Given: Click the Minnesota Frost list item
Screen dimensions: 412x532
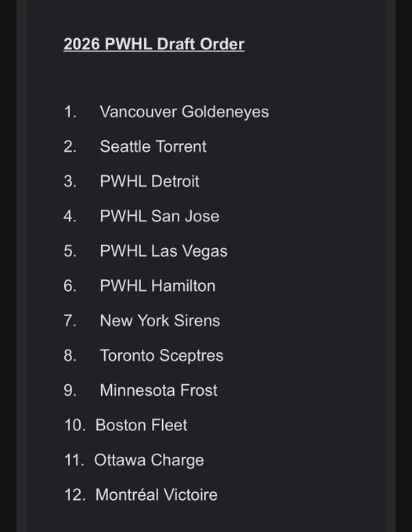Looking at the screenshot, I should click(x=158, y=390).
